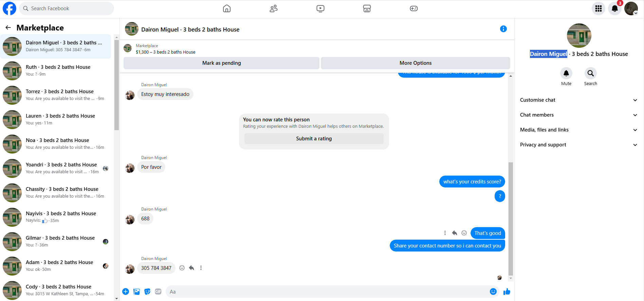Click the conversation list scrollbar thumb
This screenshot has width=644, height=301.
point(116,85)
